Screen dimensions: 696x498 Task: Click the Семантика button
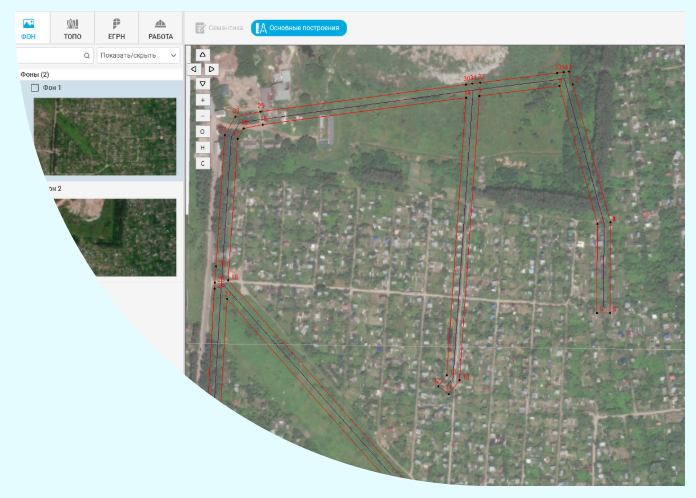[218, 28]
